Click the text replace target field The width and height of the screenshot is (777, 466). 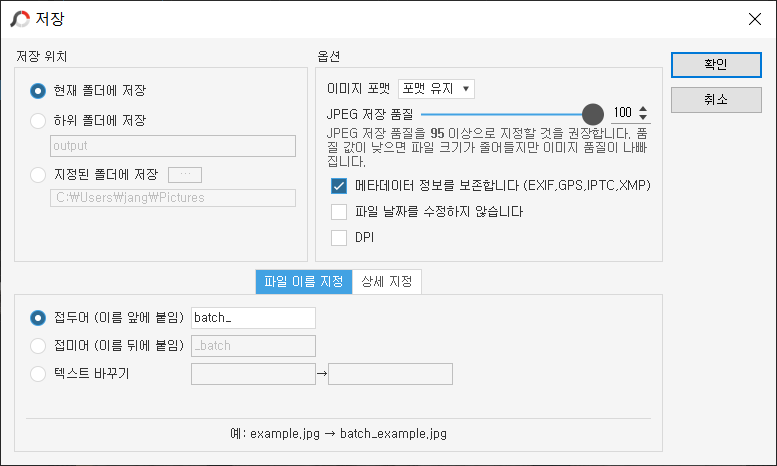pos(390,374)
